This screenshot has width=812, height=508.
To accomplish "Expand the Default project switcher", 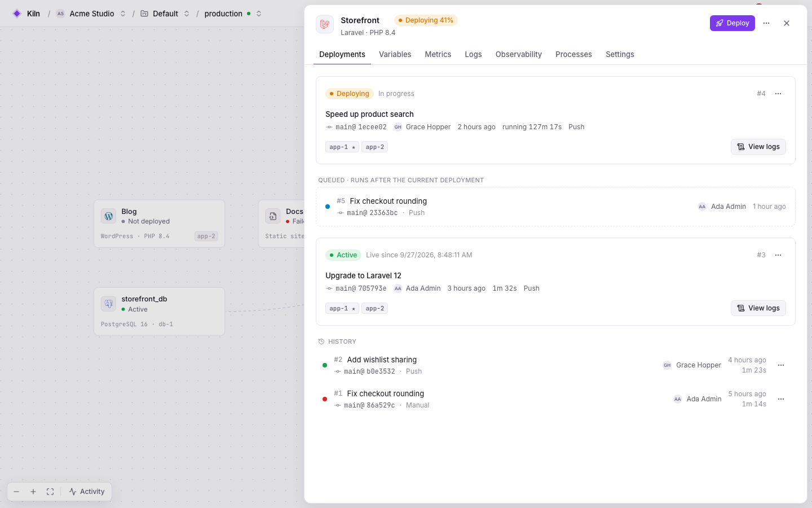I will 187,14.
